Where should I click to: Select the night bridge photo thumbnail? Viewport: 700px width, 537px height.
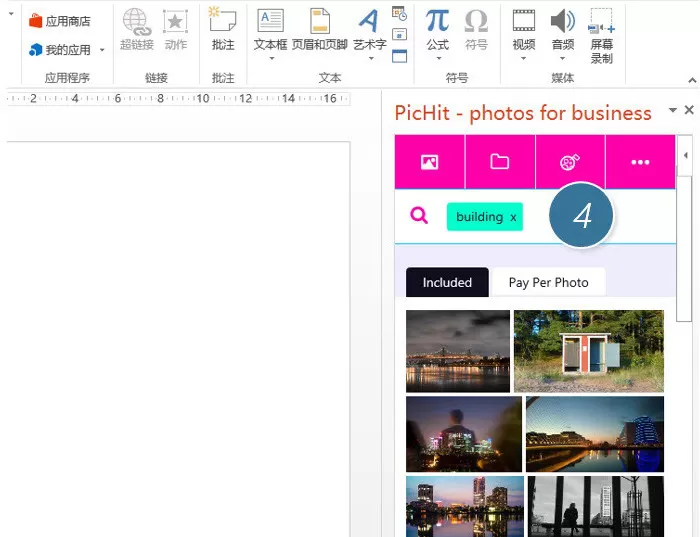tap(458, 351)
